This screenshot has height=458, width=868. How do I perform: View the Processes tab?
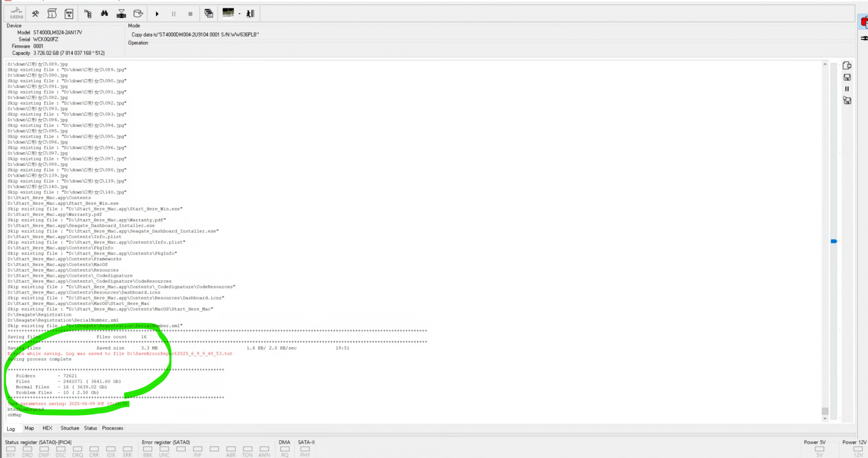pos(113,428)
